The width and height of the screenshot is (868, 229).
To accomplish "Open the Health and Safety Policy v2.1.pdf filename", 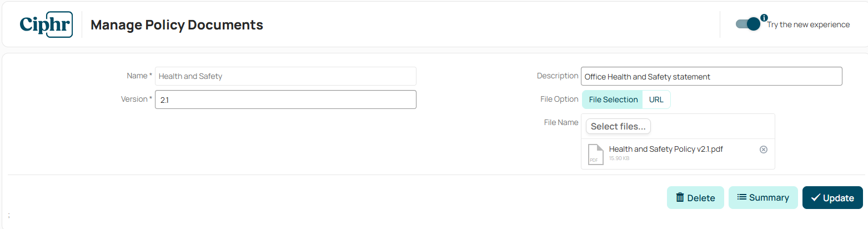I will [x=666, y=149].
